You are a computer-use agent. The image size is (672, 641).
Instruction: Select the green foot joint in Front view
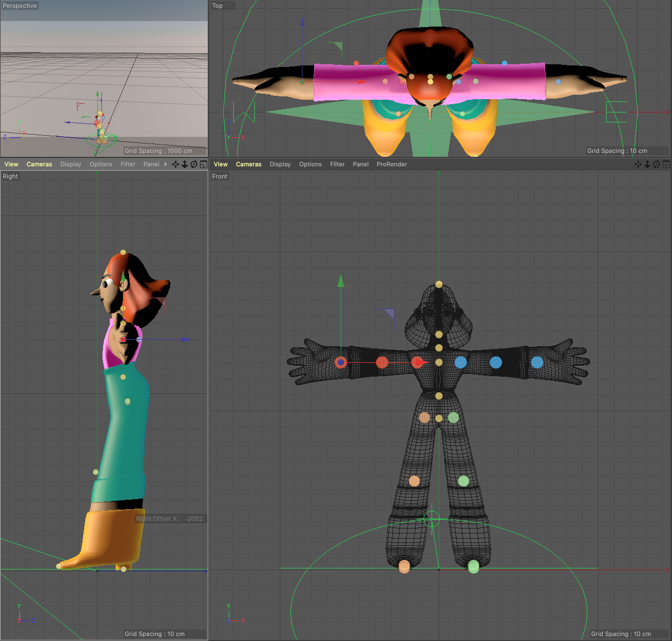[x=474, y=566]
